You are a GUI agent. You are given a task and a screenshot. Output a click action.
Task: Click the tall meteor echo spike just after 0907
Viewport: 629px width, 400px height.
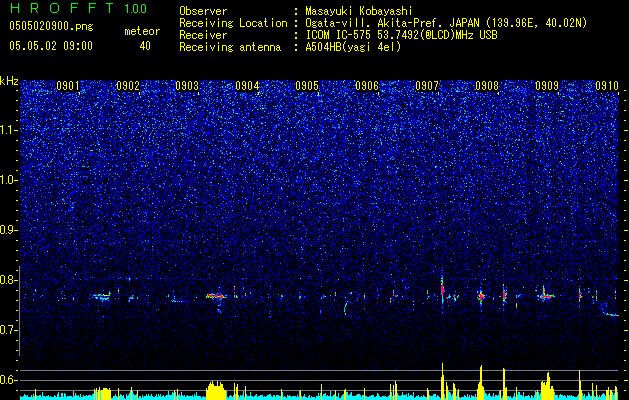(442, 288)
